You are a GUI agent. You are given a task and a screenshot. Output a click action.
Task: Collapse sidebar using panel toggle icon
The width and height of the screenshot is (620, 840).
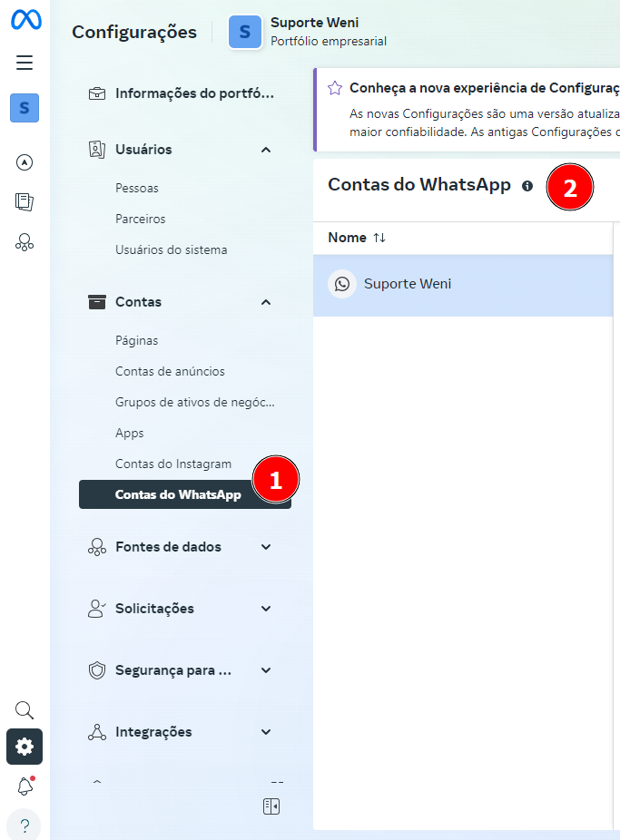click(x=271, y=806)
